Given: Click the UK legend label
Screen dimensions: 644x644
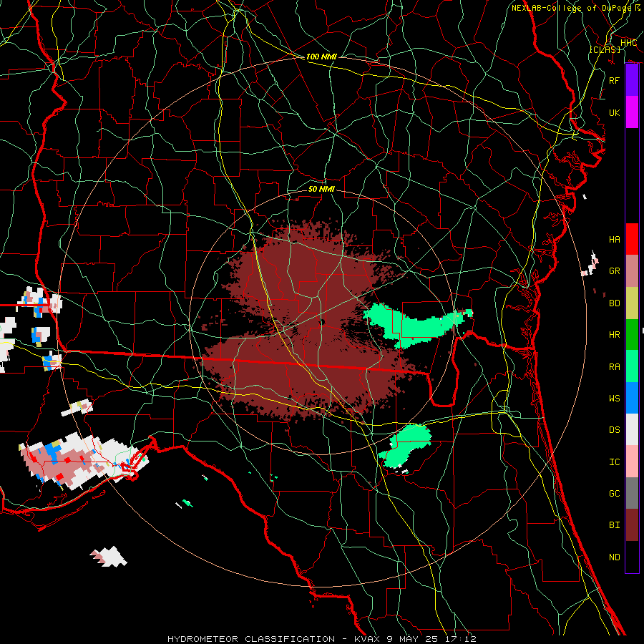Looking at the screenshot, I should click(x=615, y=112).
